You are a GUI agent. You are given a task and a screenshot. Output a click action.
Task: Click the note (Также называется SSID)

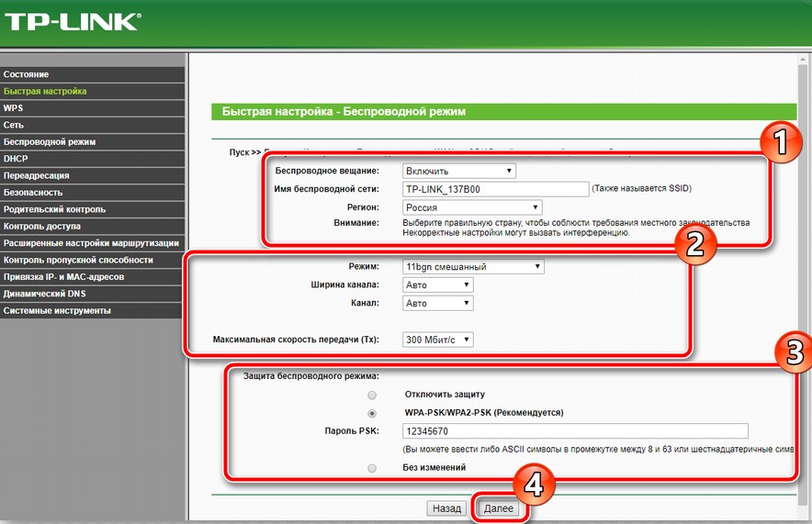642,188
